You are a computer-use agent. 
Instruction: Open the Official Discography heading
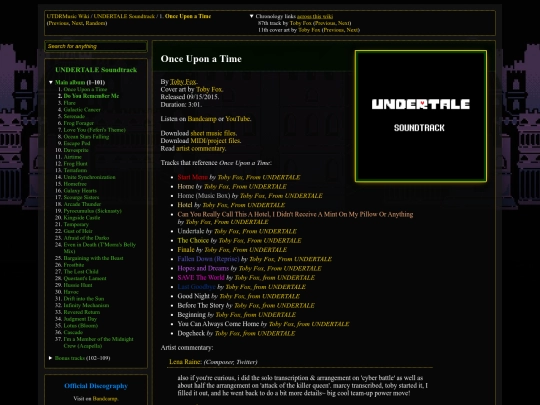tap(96, 386)
